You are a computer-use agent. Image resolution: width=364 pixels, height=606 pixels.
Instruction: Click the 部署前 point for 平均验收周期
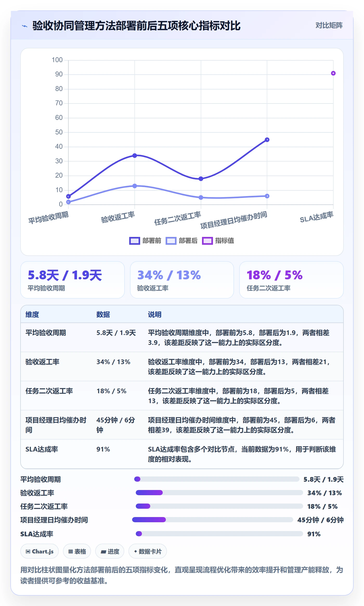click(68, 196)
